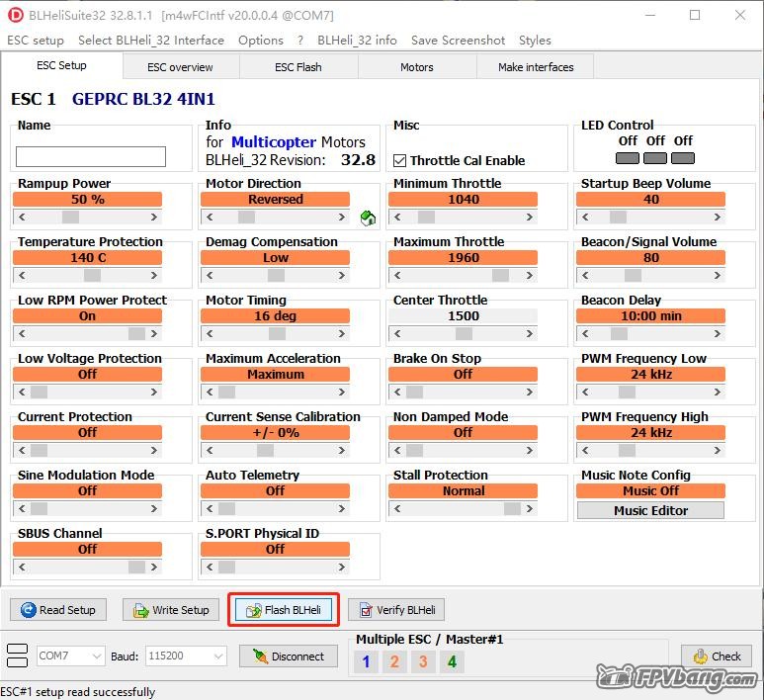
Task: Click the Verify BLHeli button
Action: pos(396,610)
